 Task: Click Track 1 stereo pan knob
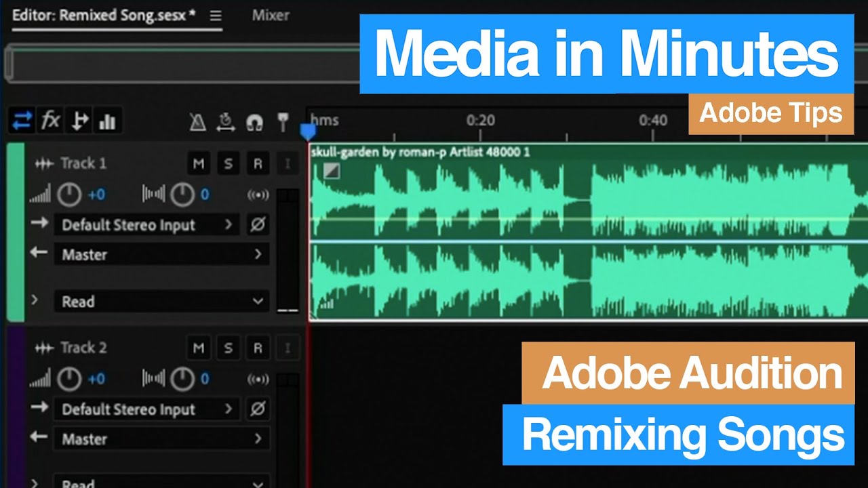click(x=182, y=195)
